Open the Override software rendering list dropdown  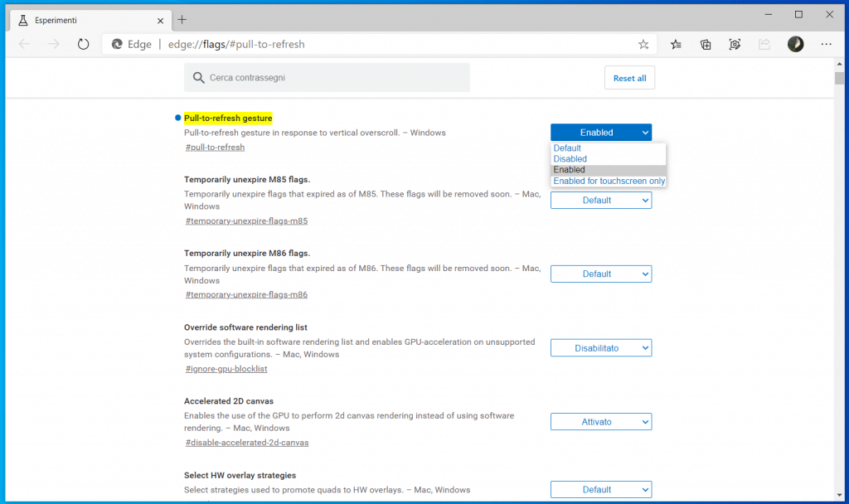point(601,348)
